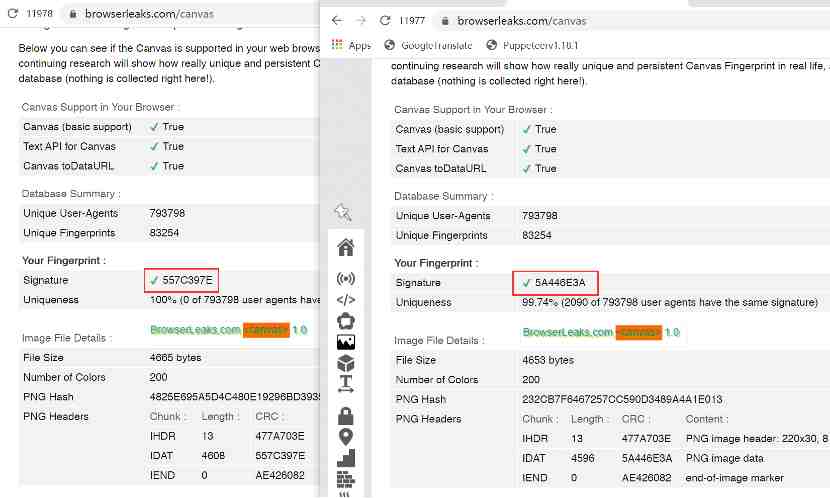Image resolution: width=830 pixels, height=498 pixels.
Task: Open the brick wall icon in sidebar
Action: tap(346, 479)
